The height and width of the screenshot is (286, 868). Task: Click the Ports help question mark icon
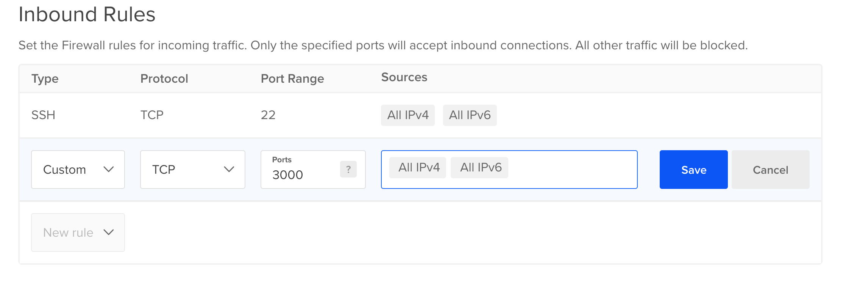(x=348, y=169)
